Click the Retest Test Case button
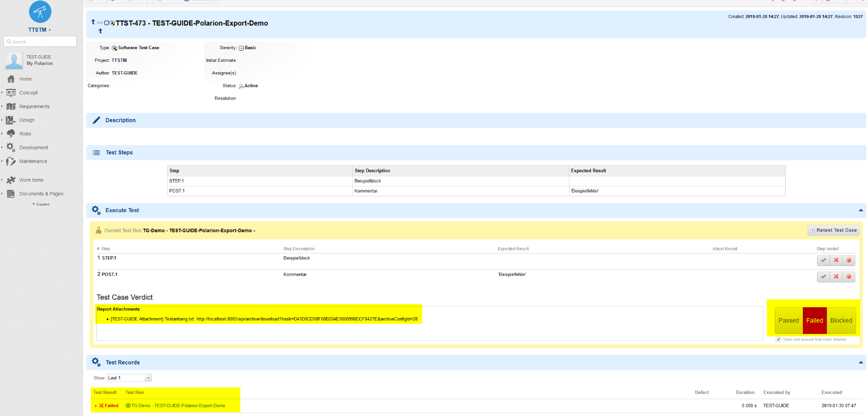The image size is (868, 416). [833, 230]
